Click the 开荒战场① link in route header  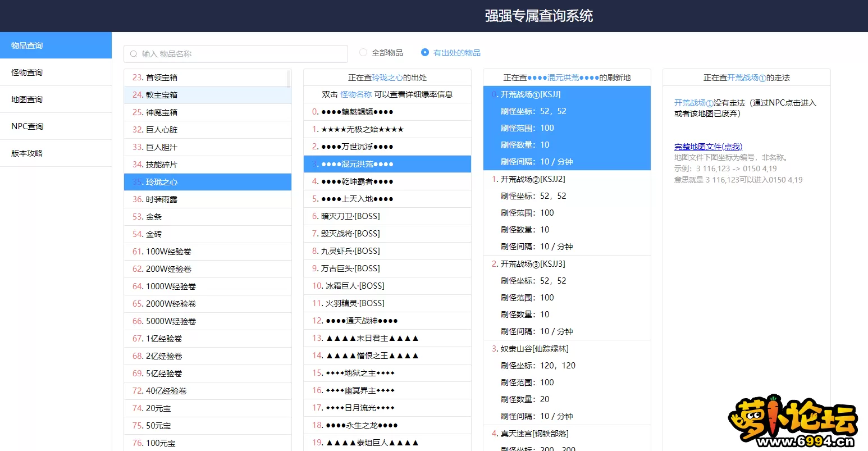[747, 78]
